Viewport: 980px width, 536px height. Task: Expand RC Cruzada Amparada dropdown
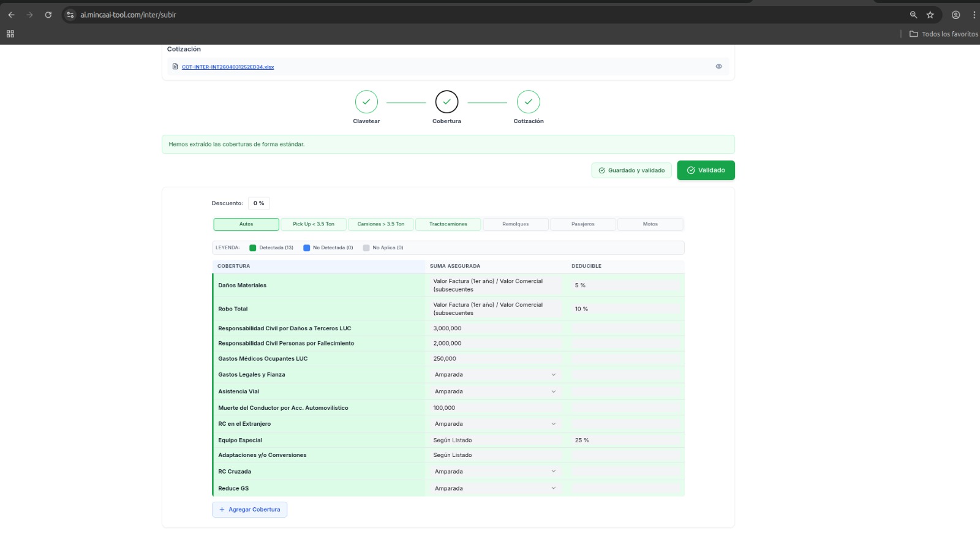click(495, 472)
